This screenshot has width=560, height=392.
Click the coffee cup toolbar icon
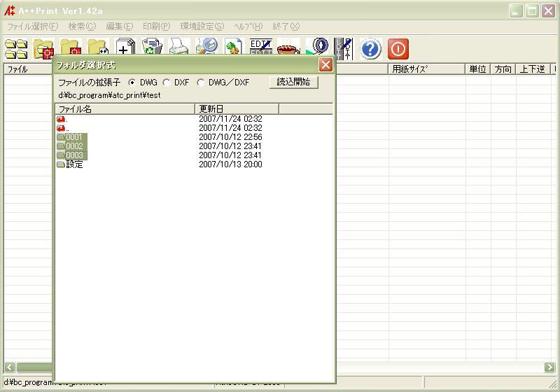288,49
